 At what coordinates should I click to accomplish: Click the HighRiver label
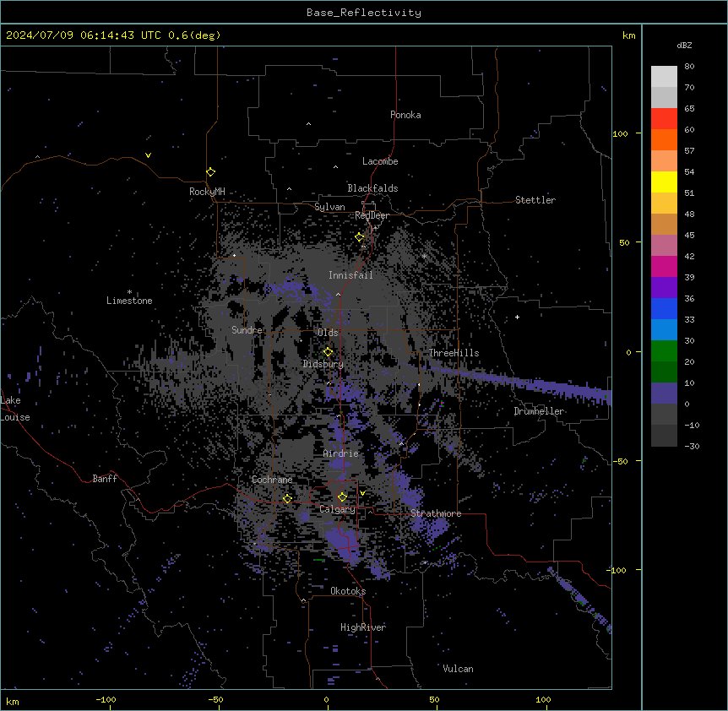pos(363,627)
